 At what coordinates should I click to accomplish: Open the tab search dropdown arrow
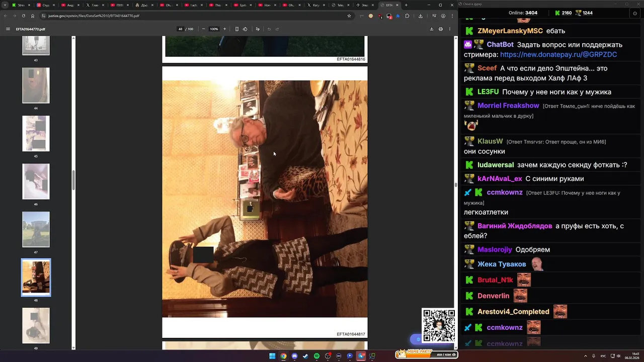(5, 5)
